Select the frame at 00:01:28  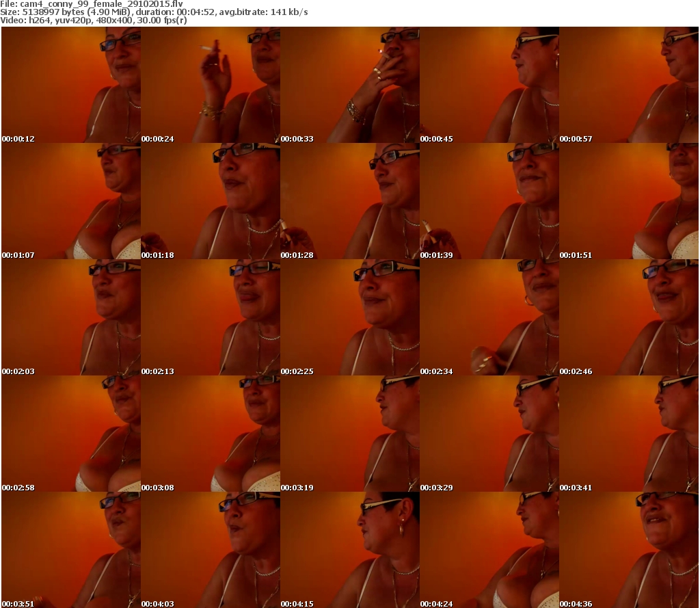coord(350,201)
